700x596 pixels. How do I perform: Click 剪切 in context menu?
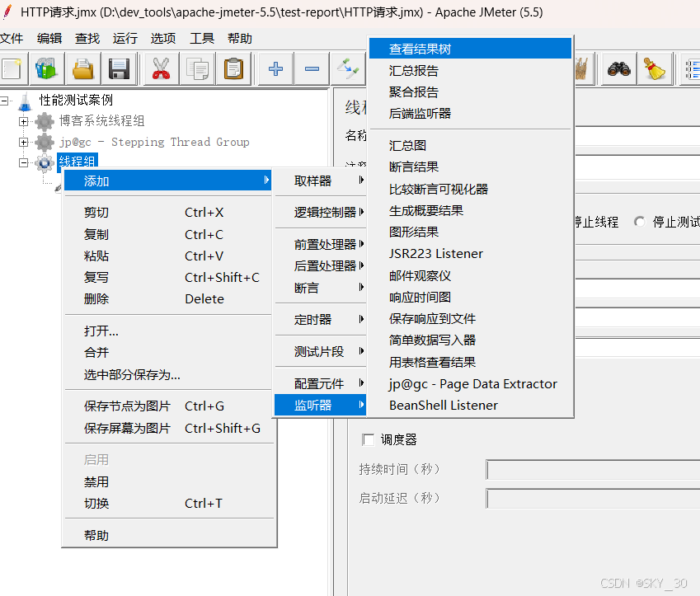168,212
